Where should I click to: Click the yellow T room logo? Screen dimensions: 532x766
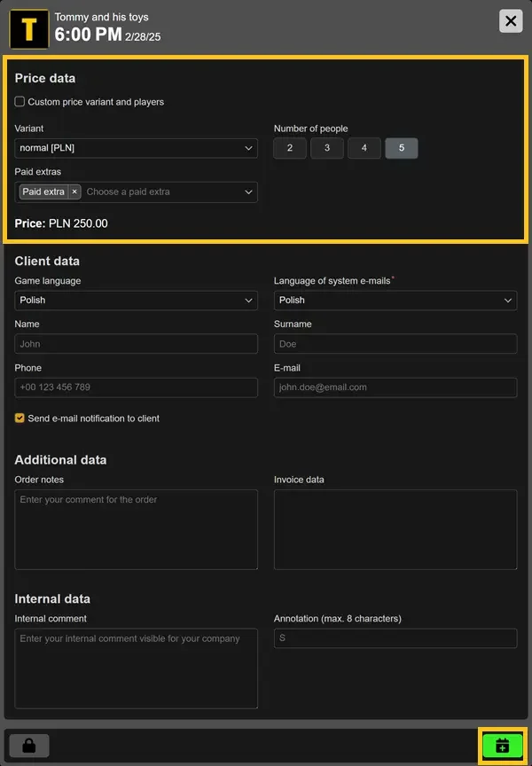coord(28,29)
